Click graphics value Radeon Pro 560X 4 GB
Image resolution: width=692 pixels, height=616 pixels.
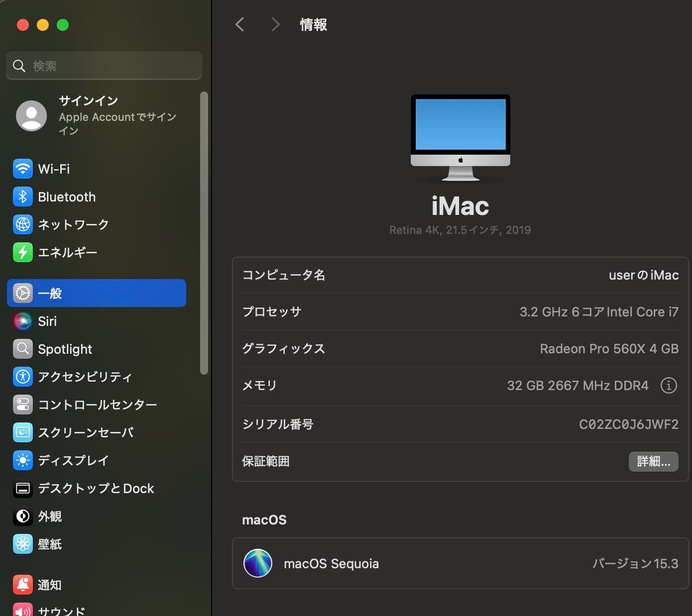click(609, 349)
